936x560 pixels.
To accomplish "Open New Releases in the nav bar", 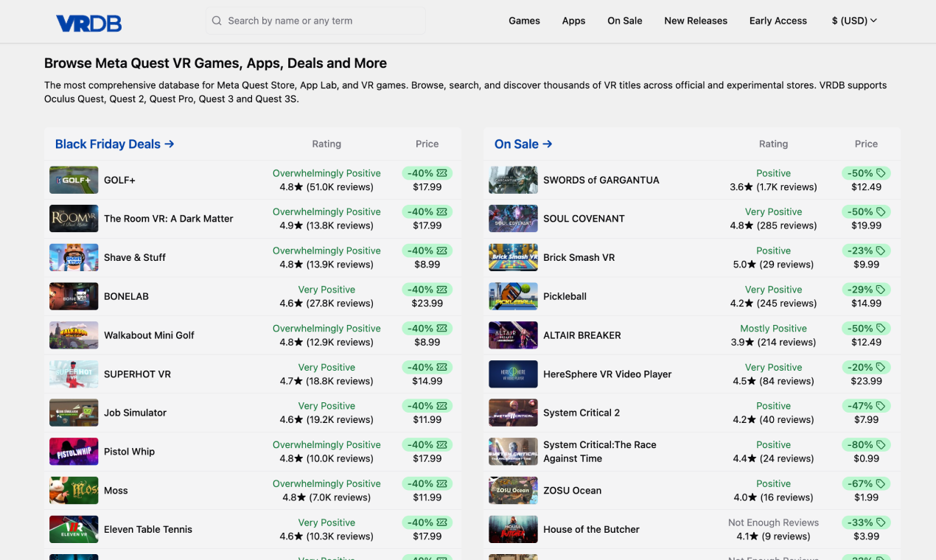I will click(696, 21).
